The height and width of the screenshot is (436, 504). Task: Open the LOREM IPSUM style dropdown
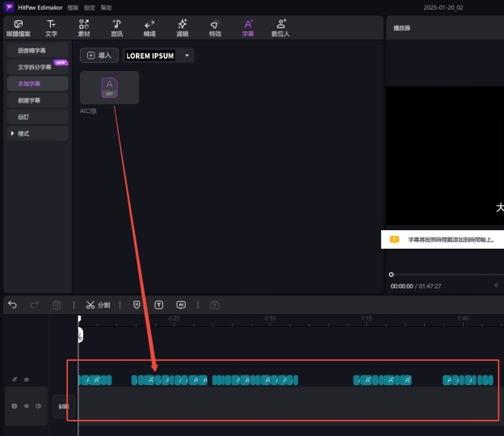(x=187, y=56)
